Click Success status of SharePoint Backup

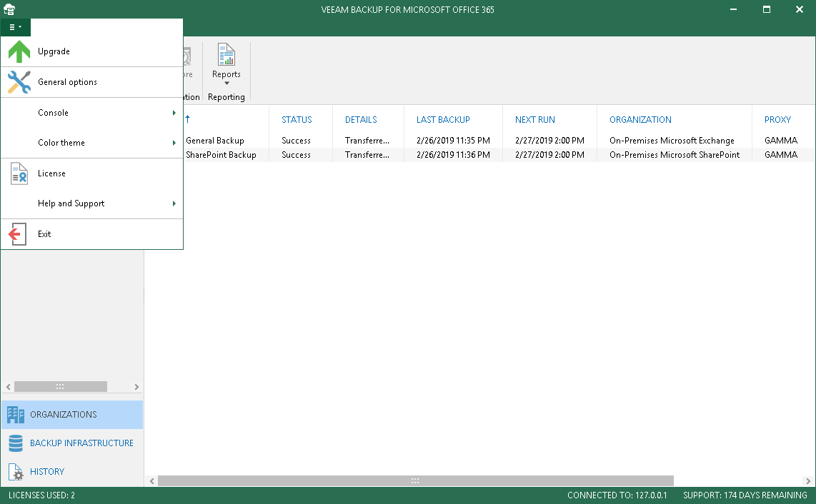(x=296, y=155)
